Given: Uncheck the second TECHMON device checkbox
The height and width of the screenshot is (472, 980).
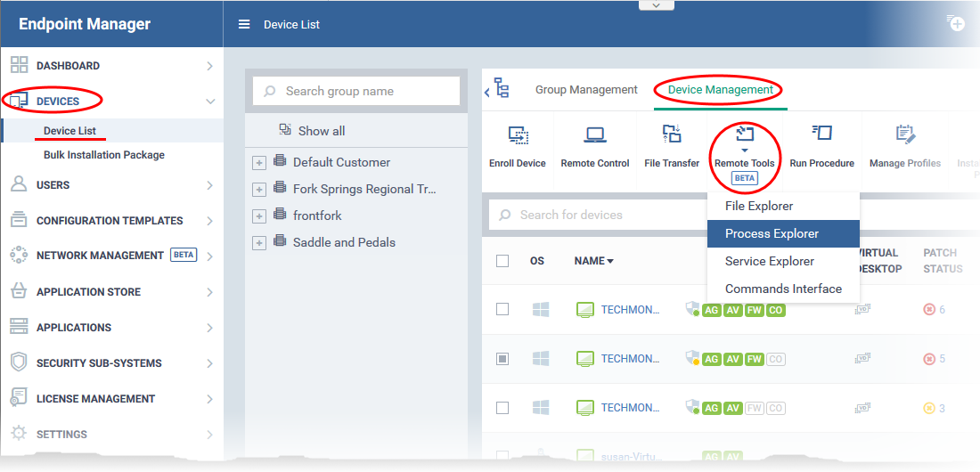Looking at the screenshot, I should tap(502, 358).
